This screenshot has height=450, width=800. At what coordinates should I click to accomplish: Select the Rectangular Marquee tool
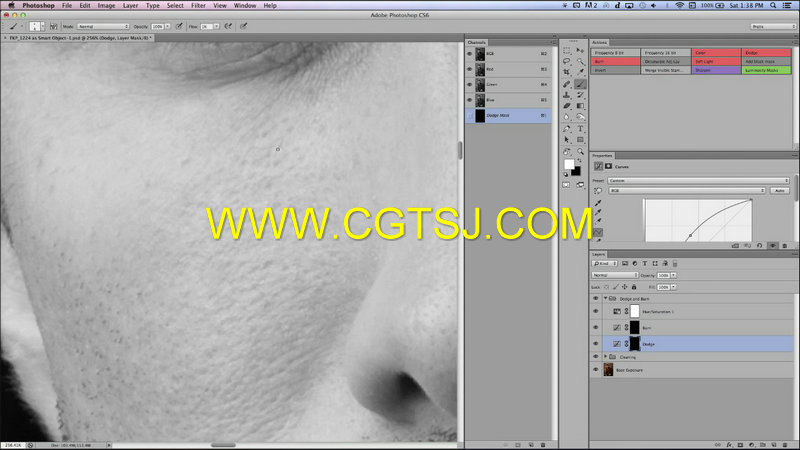[x=567, y=51]
